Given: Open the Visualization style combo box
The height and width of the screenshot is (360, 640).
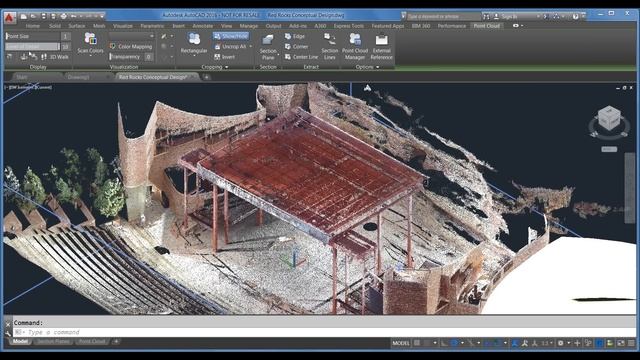Looking at the screenshot, I should [131, 36].
